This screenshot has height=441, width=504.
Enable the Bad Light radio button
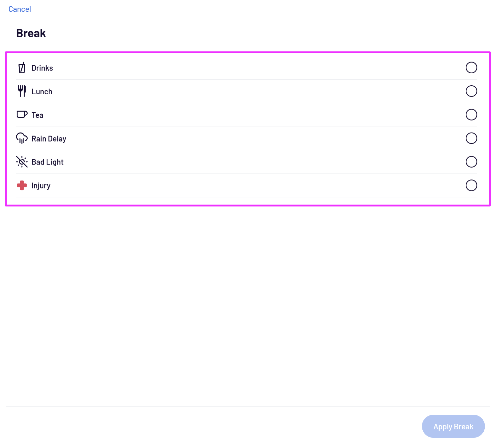click(x=471, y=162)
